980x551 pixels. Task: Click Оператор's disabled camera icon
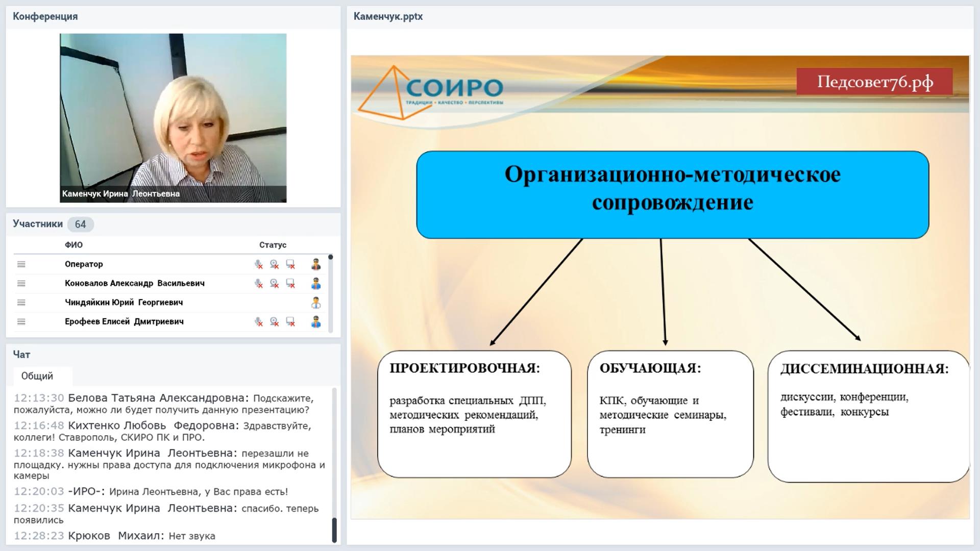coord(275,264)
